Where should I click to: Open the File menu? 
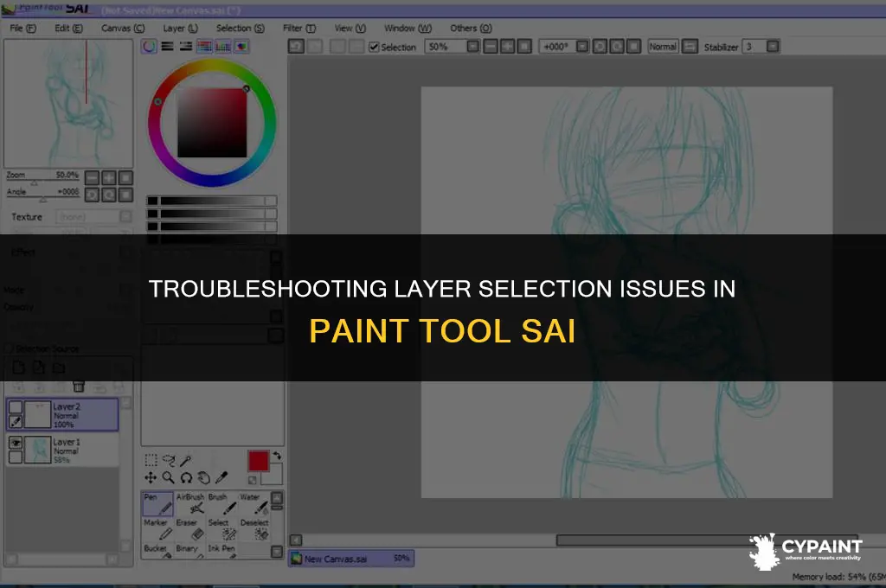22,29
